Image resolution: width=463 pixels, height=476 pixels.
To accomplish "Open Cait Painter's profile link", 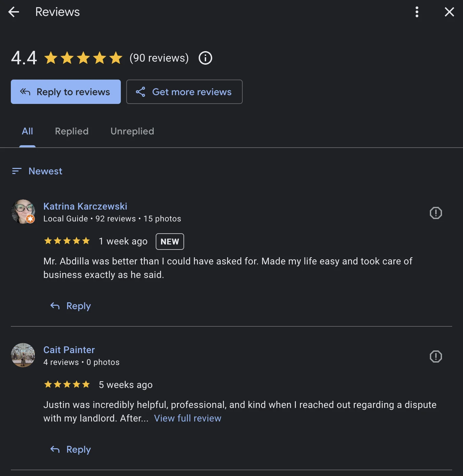I will (69, 350).
